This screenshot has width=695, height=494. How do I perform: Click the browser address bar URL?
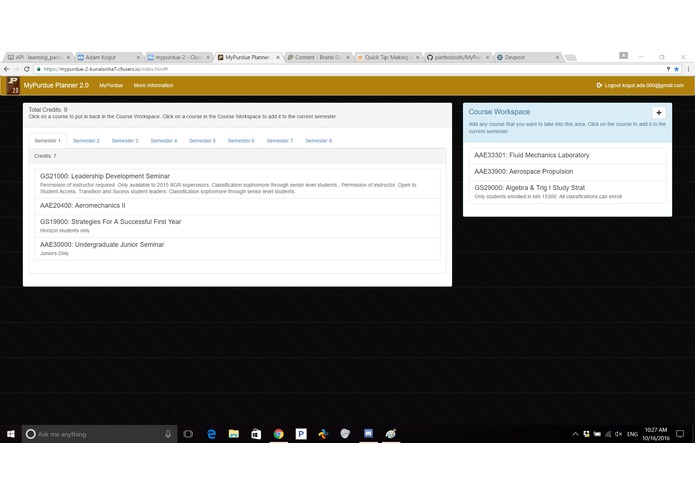(x=105, y=69)
